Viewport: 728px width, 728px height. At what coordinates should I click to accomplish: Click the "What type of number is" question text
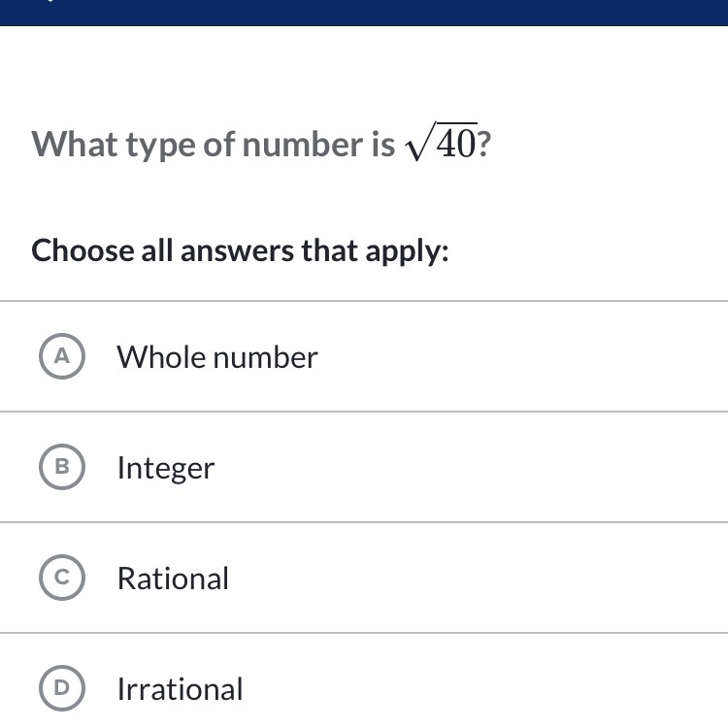[x=214, y=145]
